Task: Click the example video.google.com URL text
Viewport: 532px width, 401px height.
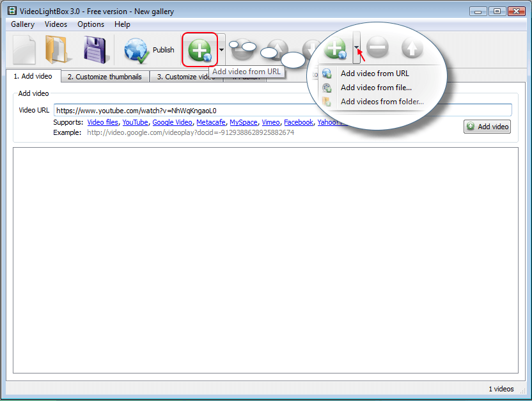Action: coord(191,132)
